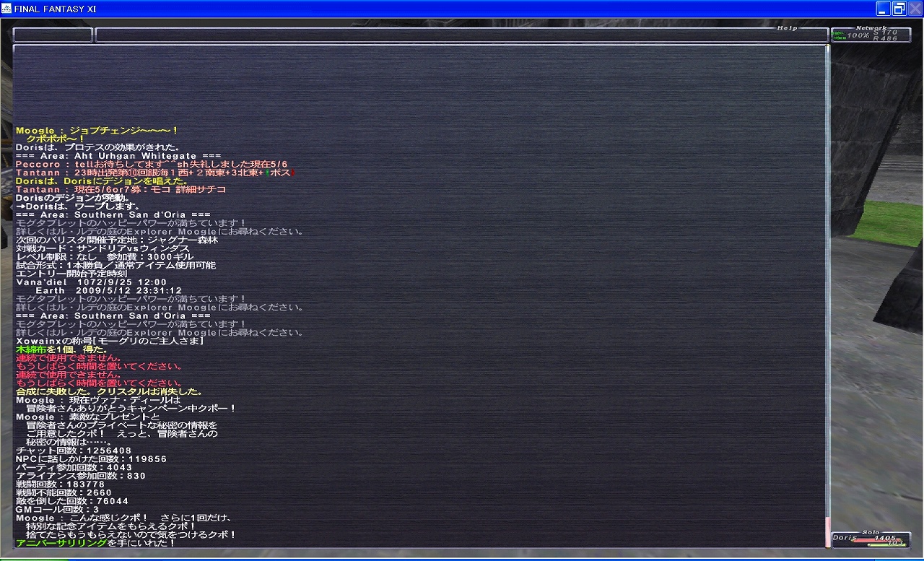Screen dimensions: 924x561
Task: Click the stat 'チャット回数：1256408'
Action: coord(74,450)
